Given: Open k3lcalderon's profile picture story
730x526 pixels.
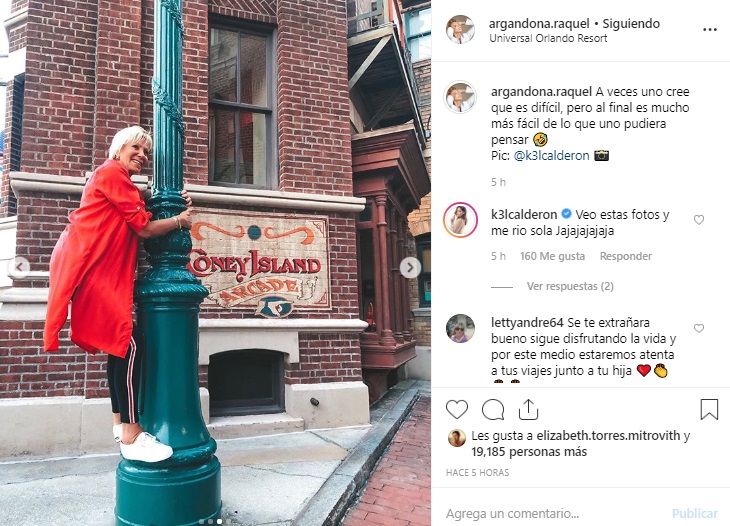Looking at the screenshot, I should tap(460, 220).
